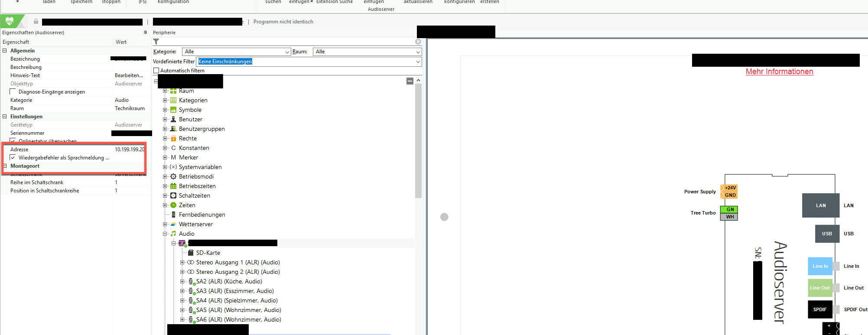Toggle the Diagnose-Eingänge anzeigen checkbox
This screenshot has width=868, height=335.
[13, 91]
